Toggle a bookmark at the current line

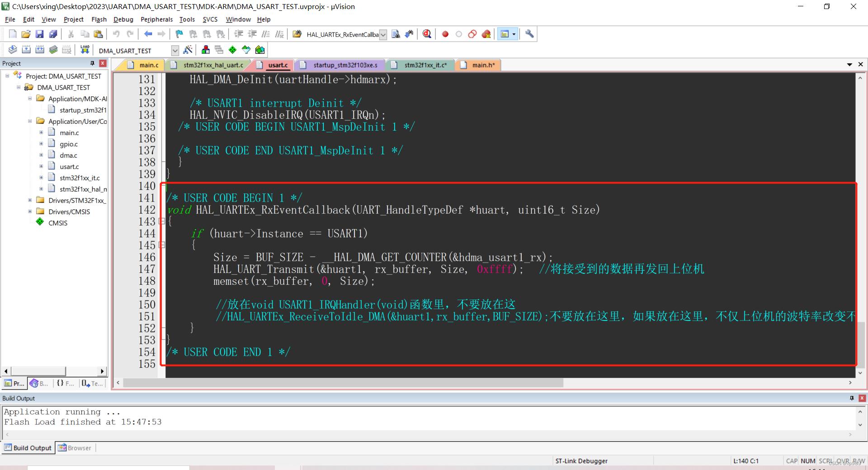[179, 34]
